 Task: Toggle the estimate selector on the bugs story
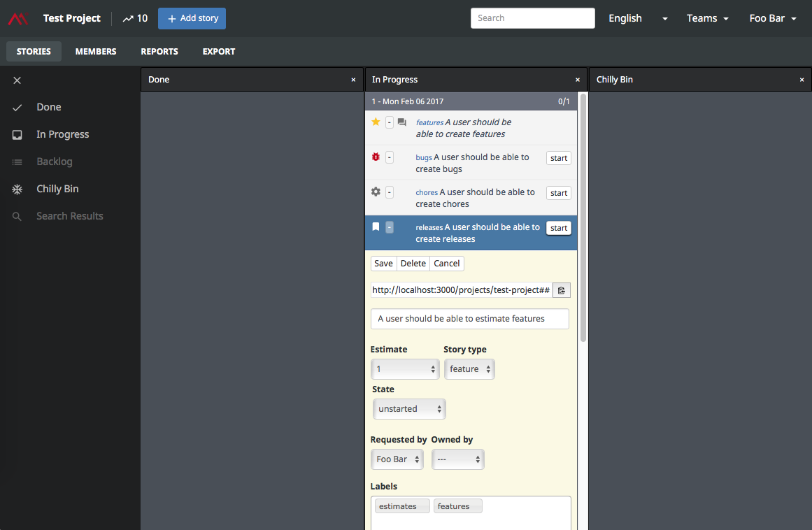pos(390,157)
